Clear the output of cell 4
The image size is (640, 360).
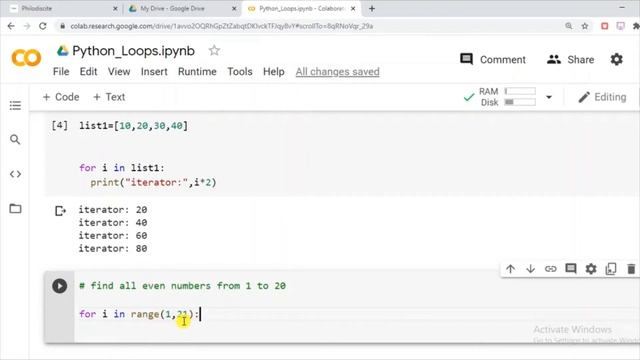pos(60,211)
